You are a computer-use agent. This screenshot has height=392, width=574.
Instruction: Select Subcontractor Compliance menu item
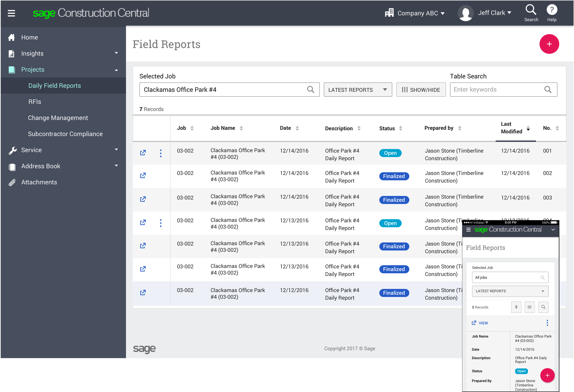(x=65, y=134)
